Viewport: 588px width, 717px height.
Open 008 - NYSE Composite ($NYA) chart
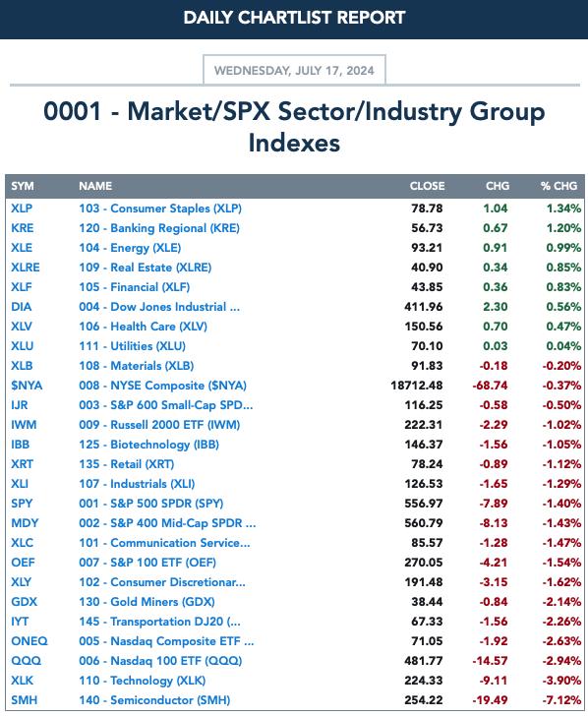162,386
